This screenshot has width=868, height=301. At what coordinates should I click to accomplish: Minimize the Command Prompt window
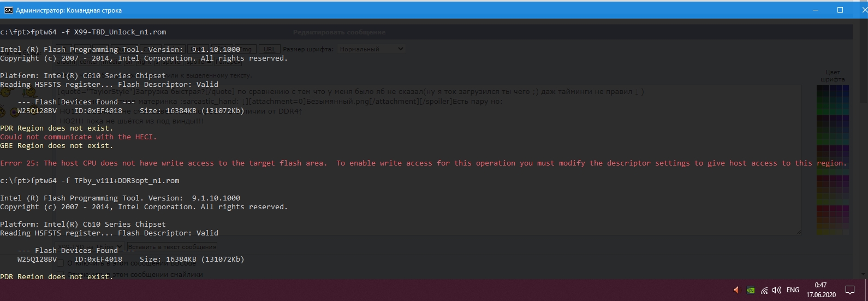tap(815, 10)
